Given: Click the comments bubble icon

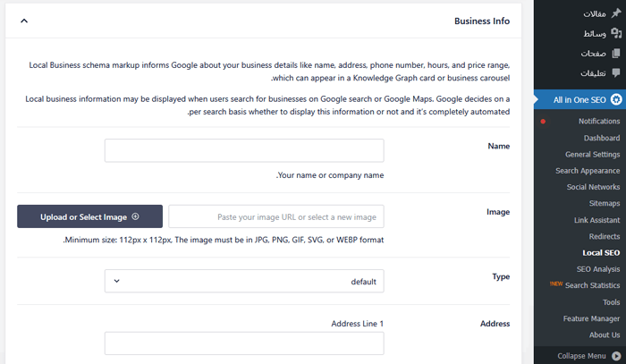Looking at the screenshot, I should (x=615, y=73).
